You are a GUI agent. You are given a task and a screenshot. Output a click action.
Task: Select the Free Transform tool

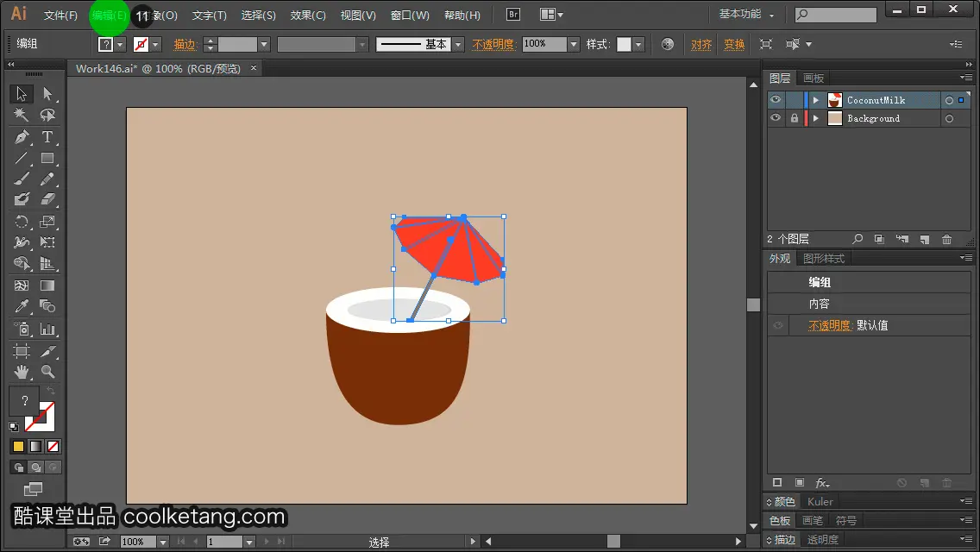tap(47, 241)
